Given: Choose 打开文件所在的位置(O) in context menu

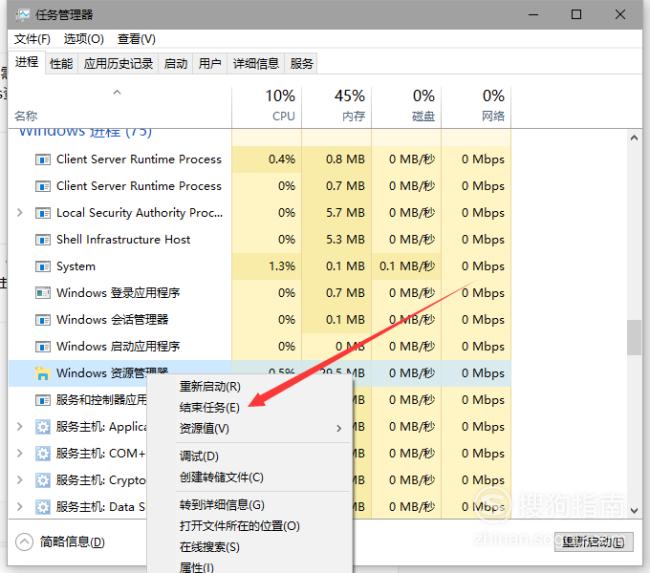Looking at the screenshot, I should [x=240, y=526].
